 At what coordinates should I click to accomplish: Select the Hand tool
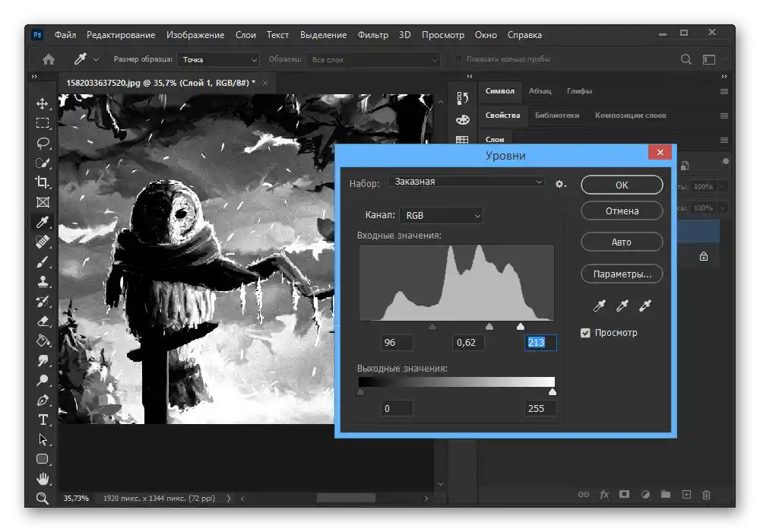pos(43,479)
